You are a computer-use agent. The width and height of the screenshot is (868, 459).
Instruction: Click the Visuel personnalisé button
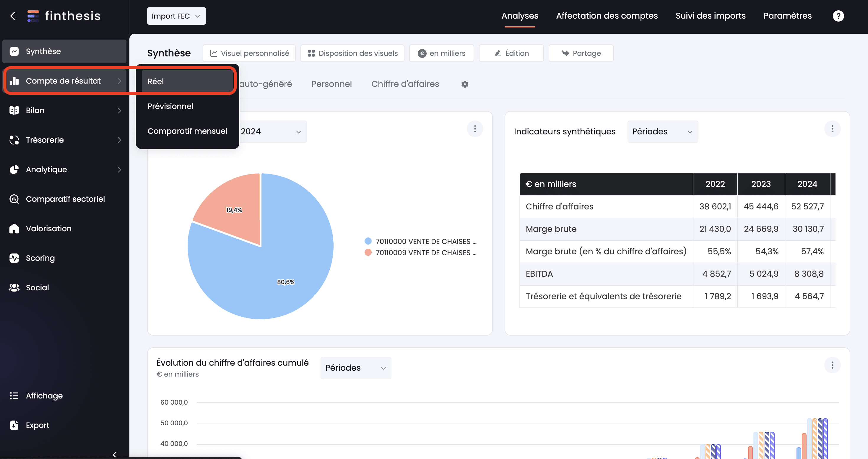click(249, 53)
